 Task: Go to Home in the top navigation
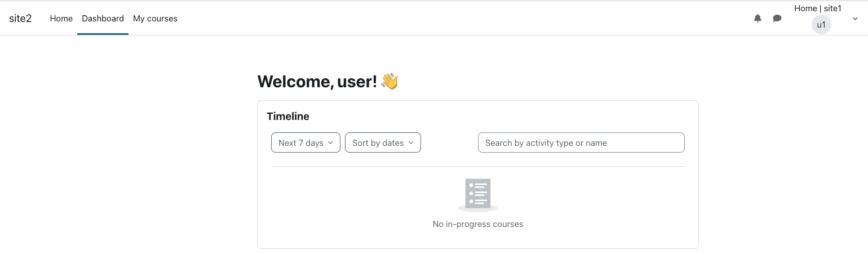pyautogui.click(x=61, y=19)
